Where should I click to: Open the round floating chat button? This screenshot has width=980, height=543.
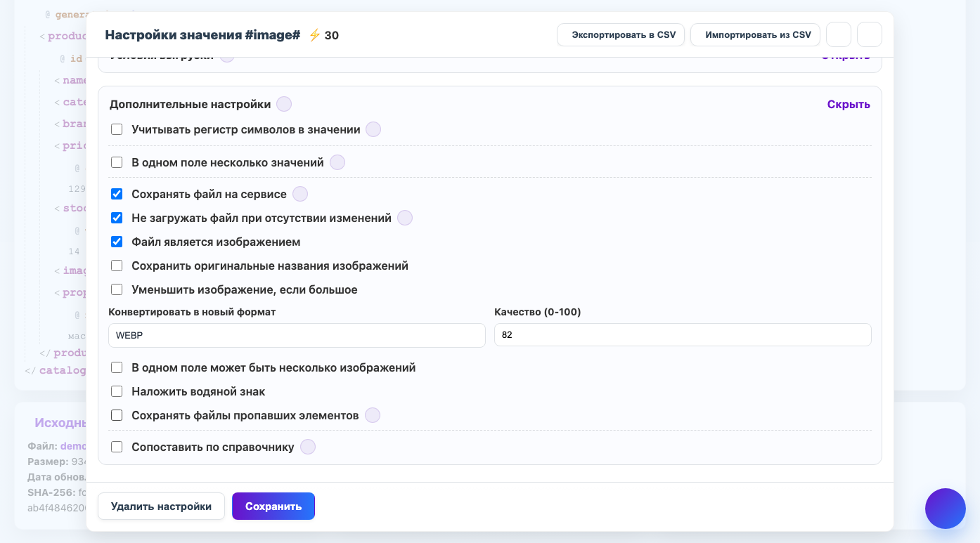[x=946, y=509]
